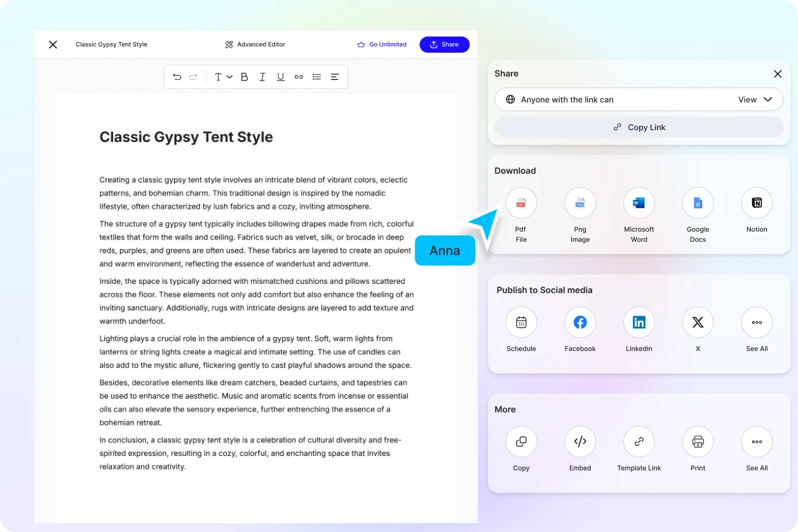Screen dimensions: 798x532
Task: Expand the text style dropdown
Action: click(223, 77)
